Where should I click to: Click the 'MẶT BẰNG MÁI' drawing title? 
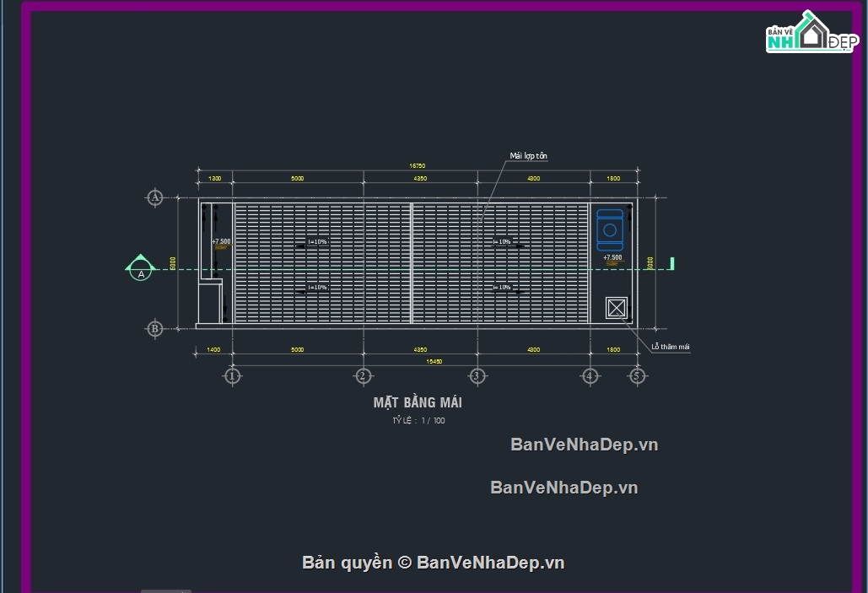(x=418, y=402)
